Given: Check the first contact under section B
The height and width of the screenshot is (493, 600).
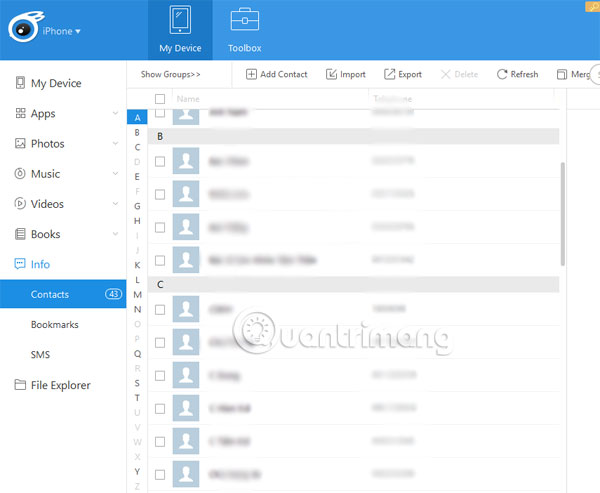Looking at the screenshot, I should point(160,161).
